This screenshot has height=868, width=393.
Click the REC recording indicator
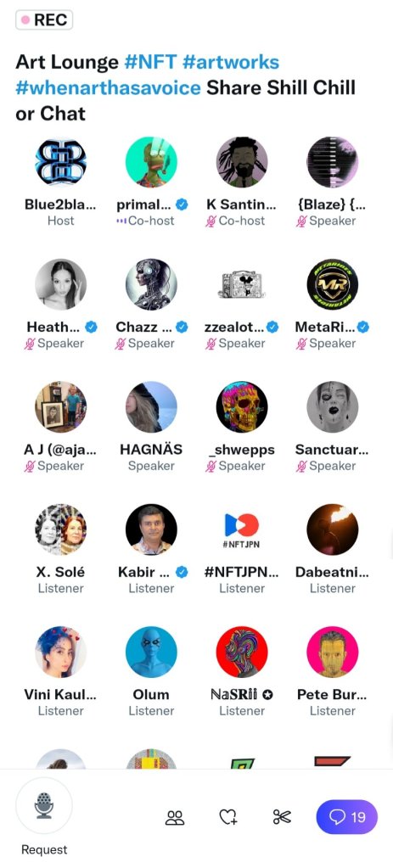44,20
